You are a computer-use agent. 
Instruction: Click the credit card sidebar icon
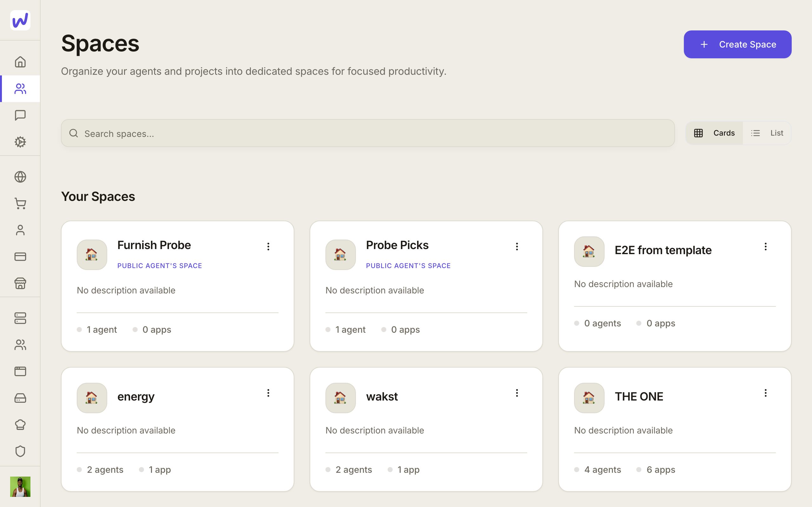[x=20, y=257]
